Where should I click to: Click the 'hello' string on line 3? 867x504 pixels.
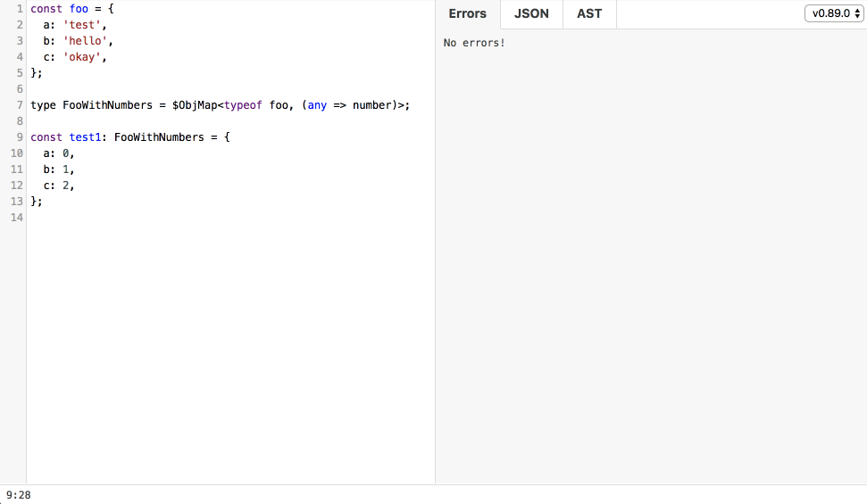[x=85, y=41]
